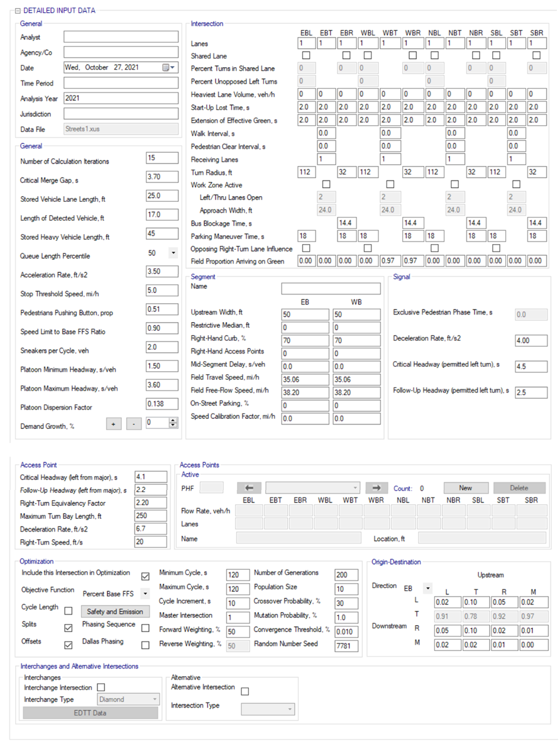Click the Safety and Emission button
The image size is (560, 746).
tap(115, 611)
